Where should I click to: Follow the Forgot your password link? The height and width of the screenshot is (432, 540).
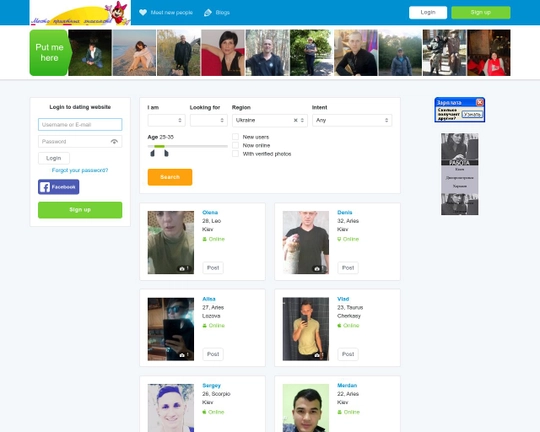[80, 170]
